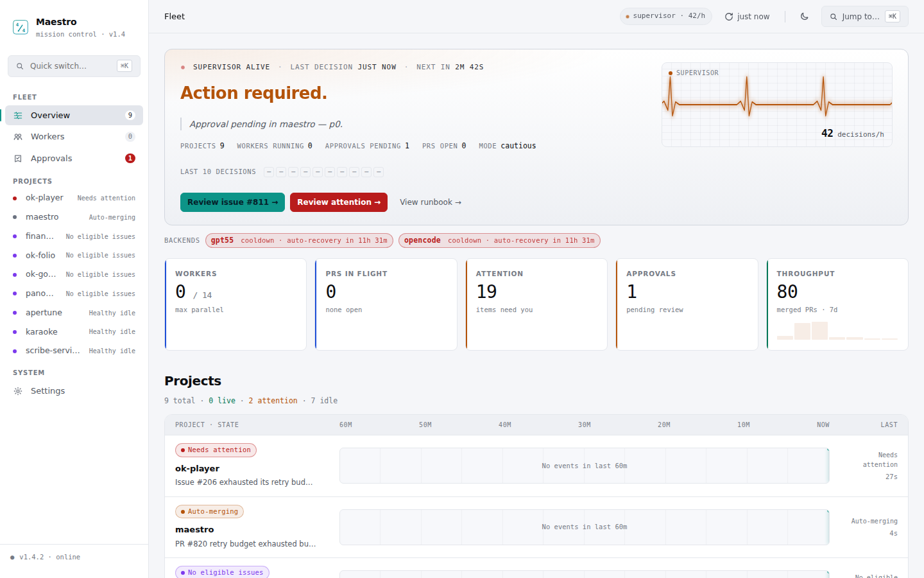Open the Workers stat card
This screenshot has width=924, height=578.
[235, 304]
